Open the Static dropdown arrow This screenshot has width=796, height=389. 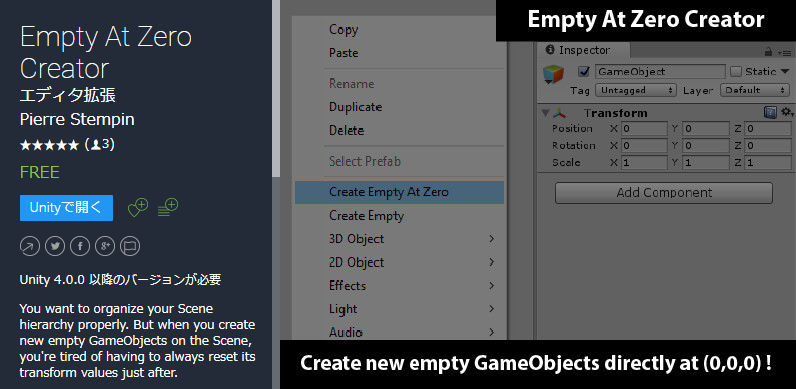click(785, 72)
